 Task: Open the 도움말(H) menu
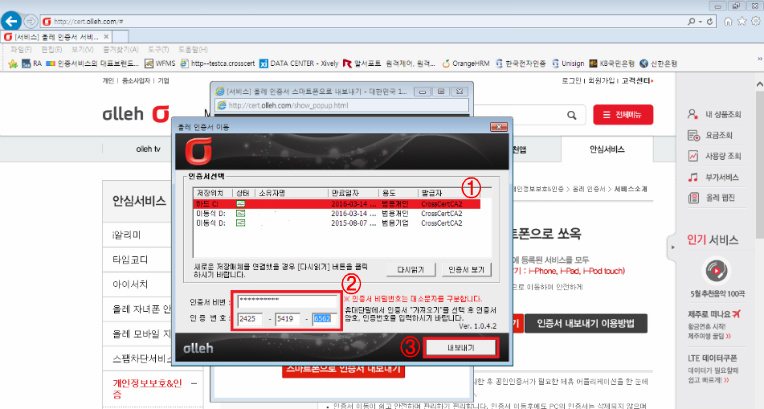click(192, 50)
